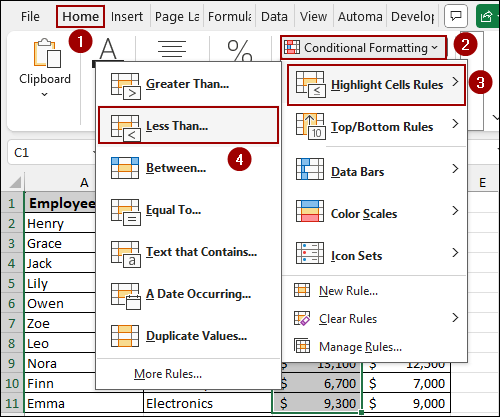Screen dimensions: 500x417
Task: Open the Data ribbon tab
Action: coord(274,16)
